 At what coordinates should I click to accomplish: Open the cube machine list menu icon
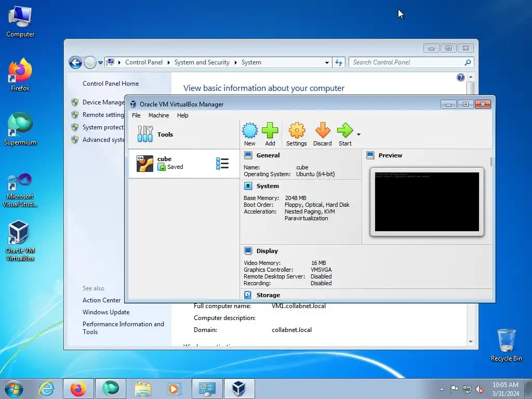click(x=222, y=163)
